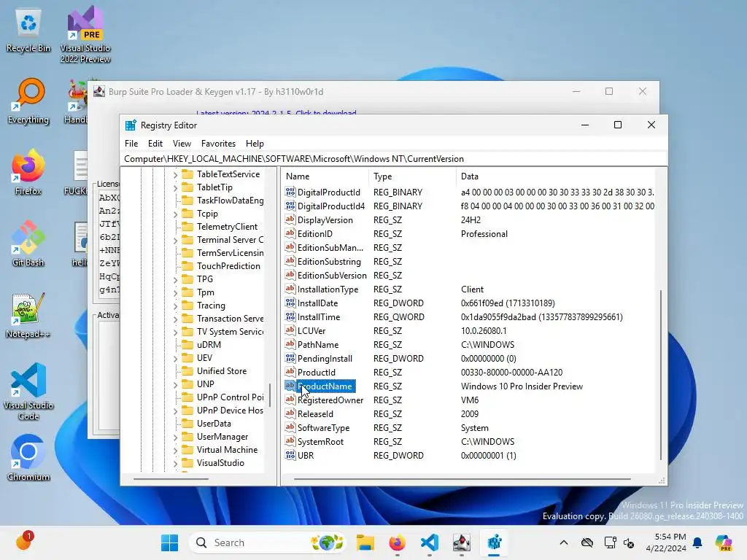This screenshot has height=560, width=747.
Task: Click Registry Editor taskbar icon
Action: click(494, 542)
